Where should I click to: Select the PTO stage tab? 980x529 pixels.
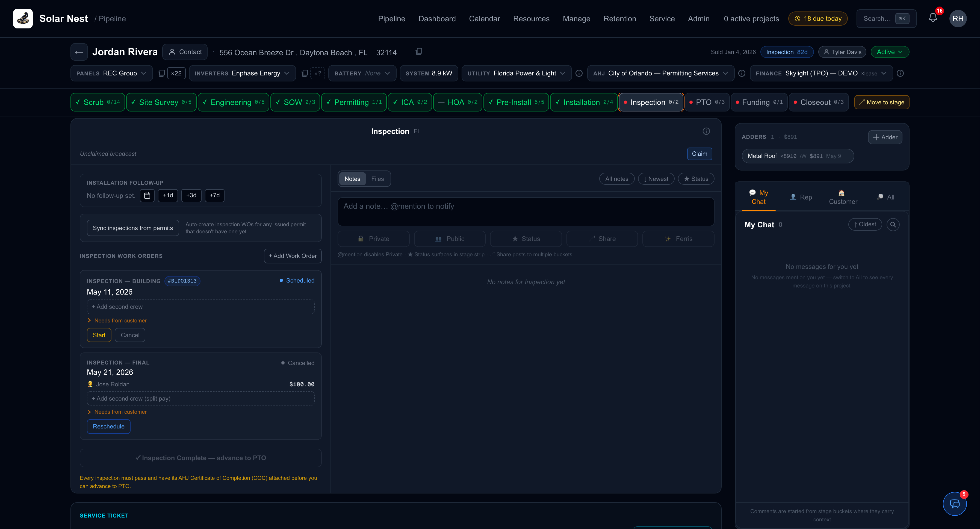(x=707, y=102)
